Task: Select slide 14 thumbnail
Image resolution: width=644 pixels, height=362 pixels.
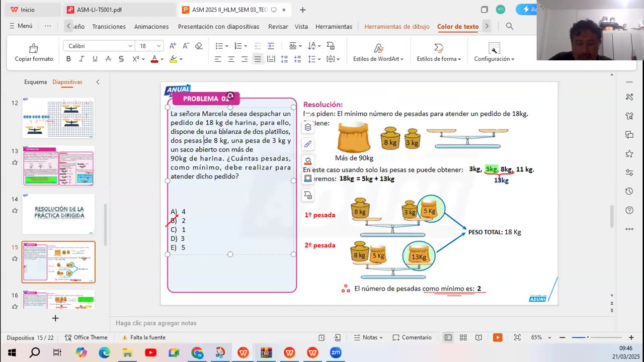Action: coord(58,214)
